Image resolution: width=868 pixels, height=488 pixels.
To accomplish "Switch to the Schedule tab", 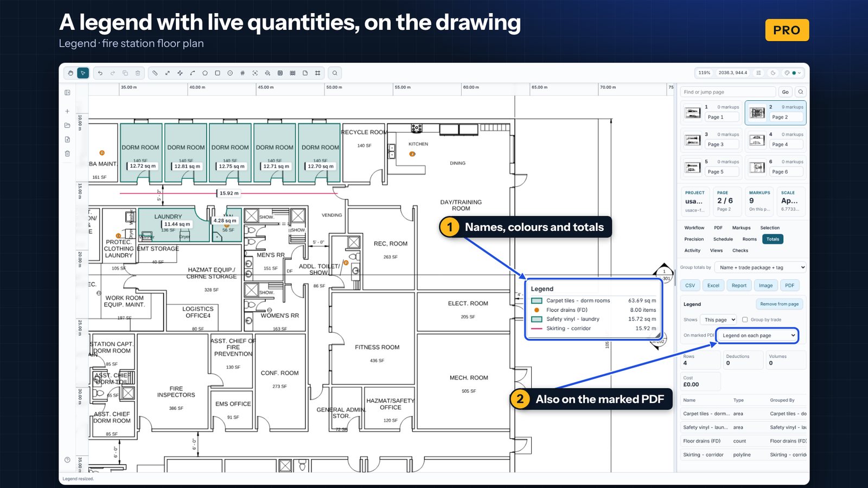I will (x=723, y=239).
